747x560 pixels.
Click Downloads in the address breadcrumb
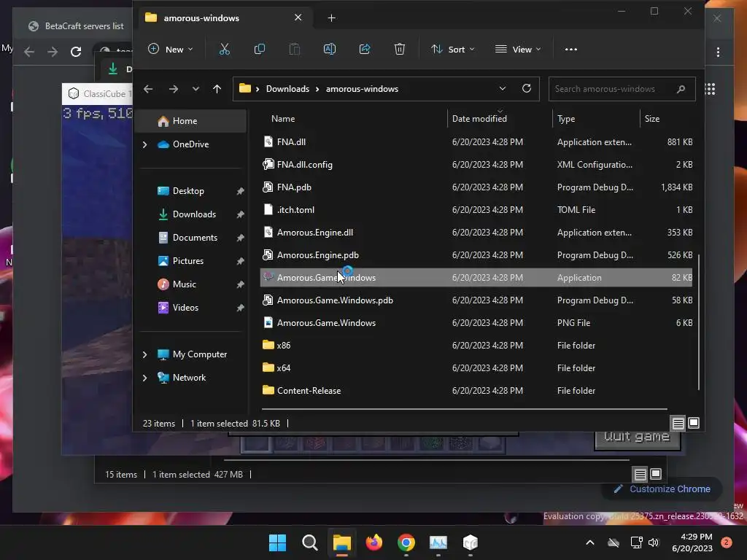(x=287, y=89)
